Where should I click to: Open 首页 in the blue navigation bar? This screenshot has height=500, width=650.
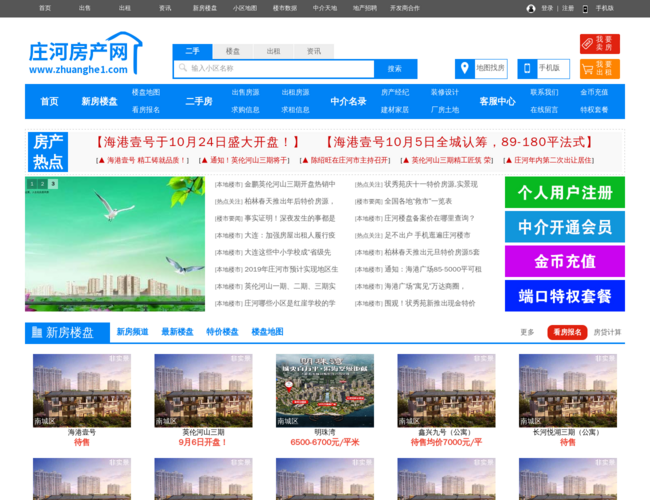click(x=49, y=102)
